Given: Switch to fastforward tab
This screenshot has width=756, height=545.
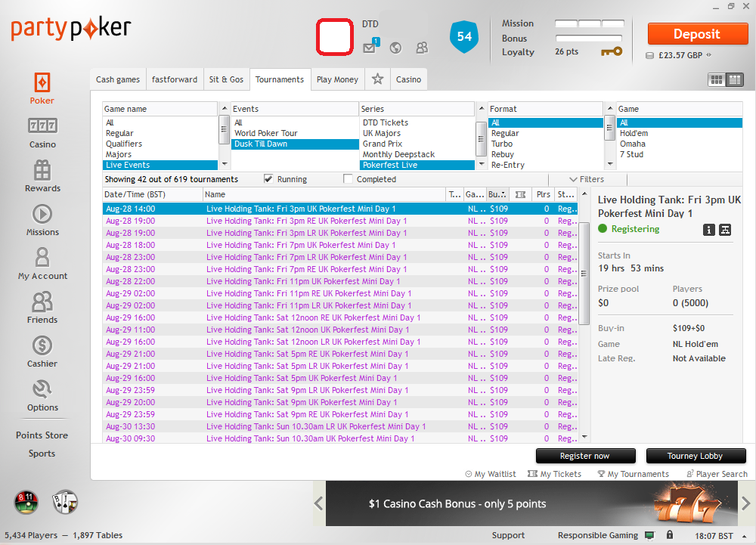Looking at the screenshot, I should click(x=175, y=79).
